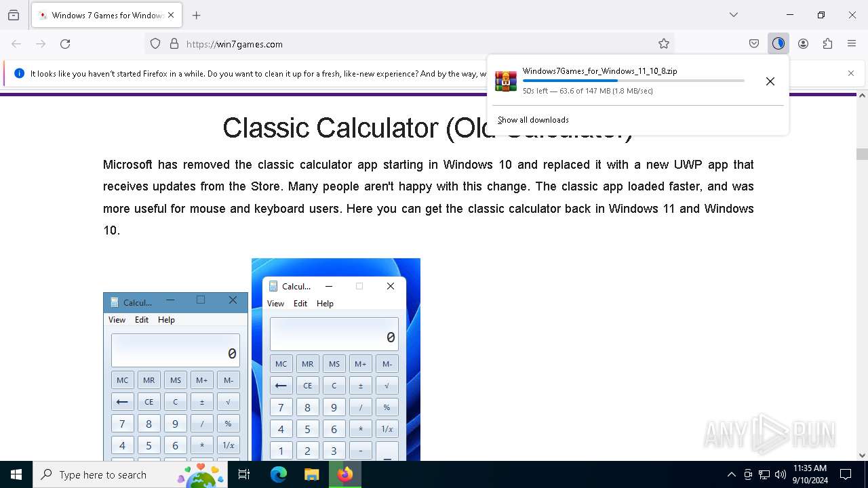Dismiss the Firefox refresh notification bar

pos(851,73)
